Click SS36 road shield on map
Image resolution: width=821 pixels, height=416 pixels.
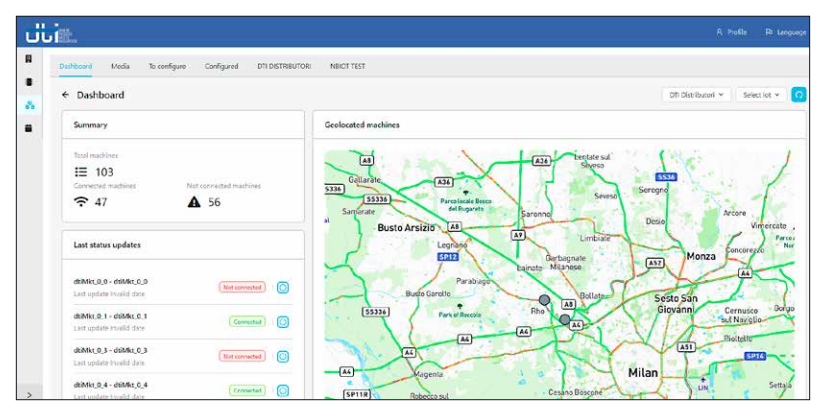coord(666,177)
